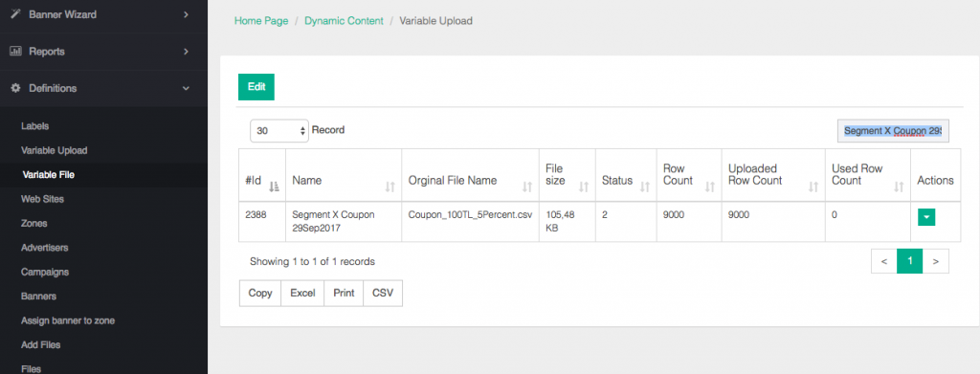This screenshot has width=980, height=374.
Task: Click the green Edit button
Action: 256,87
